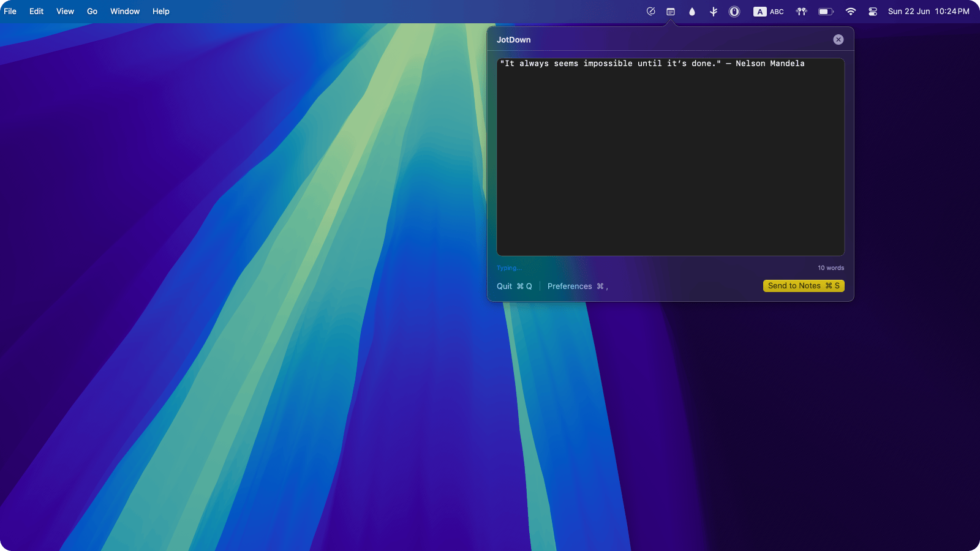
Task: Open the View menu
Action: (x=66, y=12)
